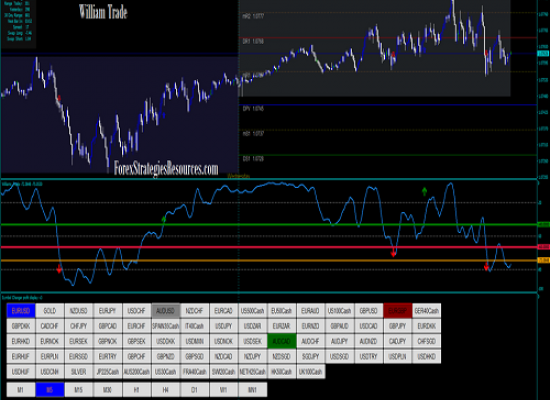Open the USDTRY symbol button
This screenshot has width=550, height=400.
[369, 356]
